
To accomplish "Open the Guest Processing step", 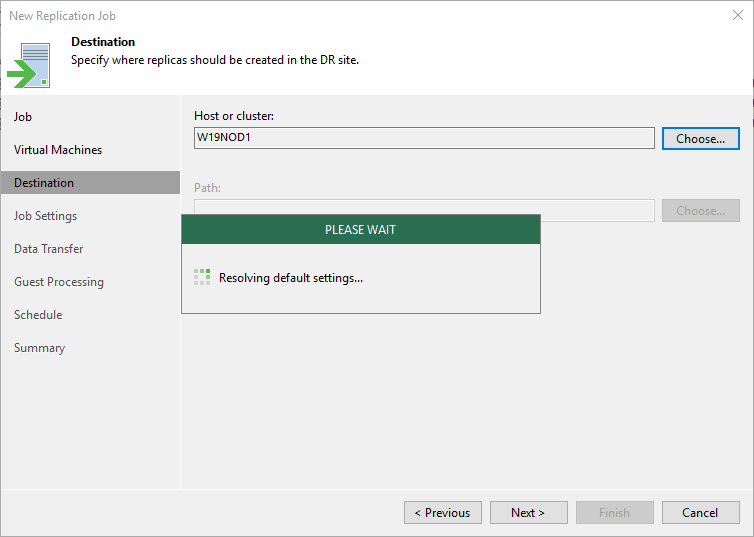I will coord(59,282).
